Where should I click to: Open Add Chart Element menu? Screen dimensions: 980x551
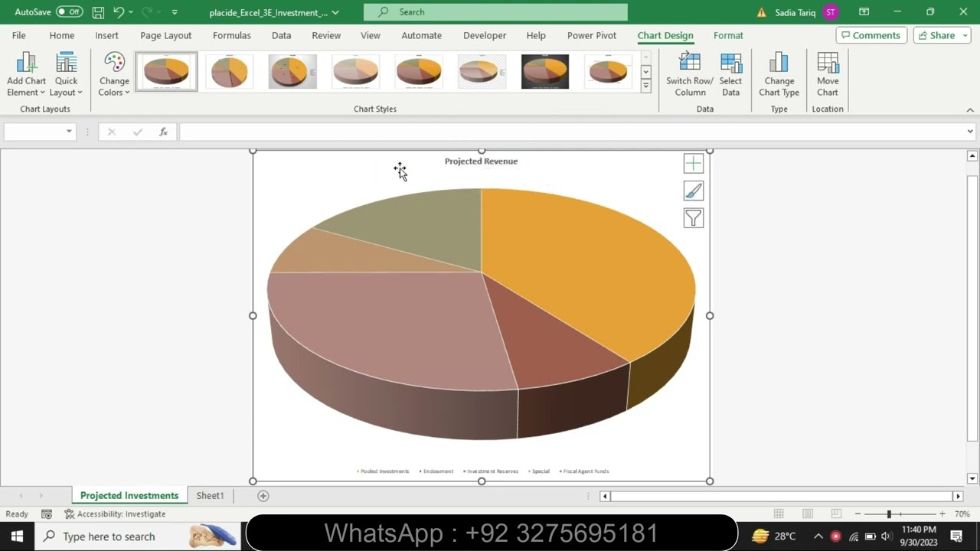pyautogui.click(x=27, y=75)
